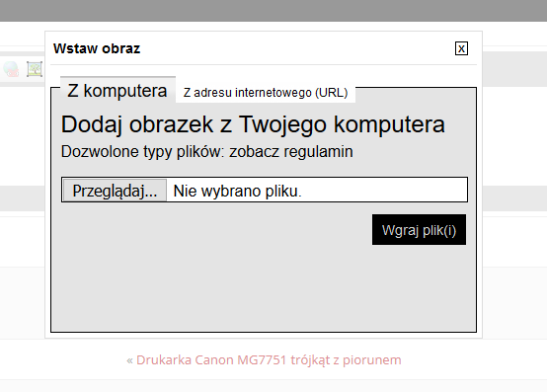Screen dimensions: 547x392
Task: Click the text Dozwolone typy plików: zobacz regulamin
Action: tap(207, 152)
